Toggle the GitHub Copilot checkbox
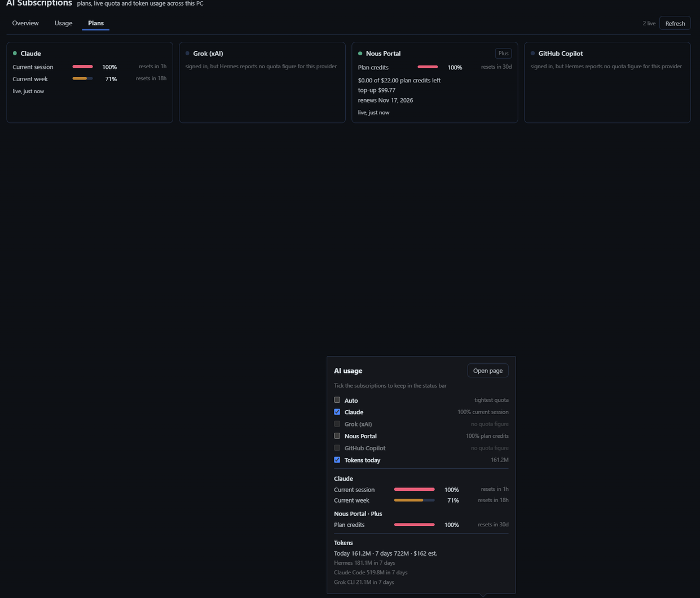The image size is (700, 598). click(337, 448)
